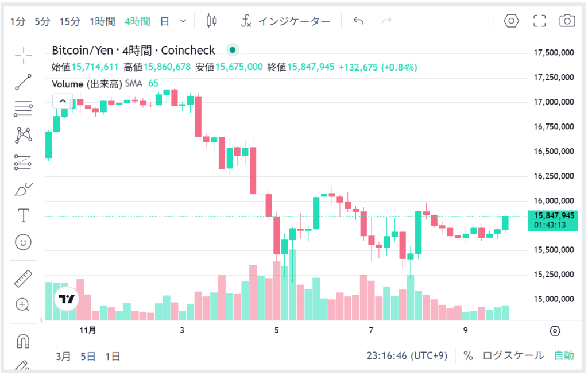Select the trend line drawing tool
588x375 pixels.
click(x=24, y=82)
